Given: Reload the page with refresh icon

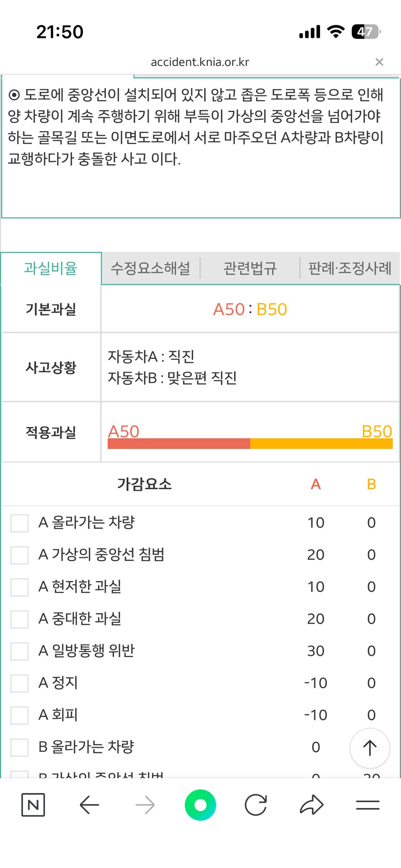Looking at the screenshot, I should [256, 805].
